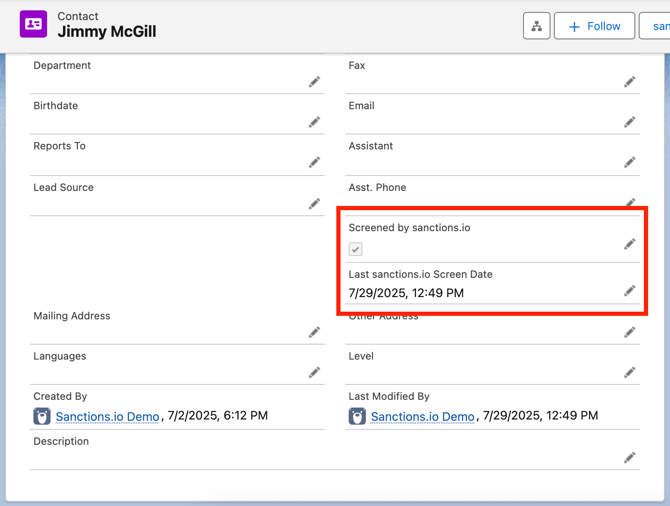Click the 7/2/2025, 6:12 PM created timestamp

pos(217,415)
